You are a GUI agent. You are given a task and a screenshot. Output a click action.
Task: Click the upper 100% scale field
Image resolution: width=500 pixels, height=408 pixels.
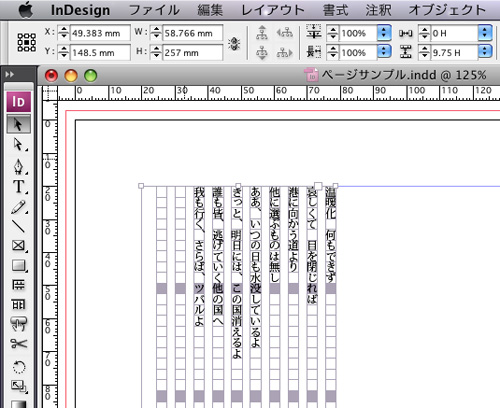pos(358,33)
